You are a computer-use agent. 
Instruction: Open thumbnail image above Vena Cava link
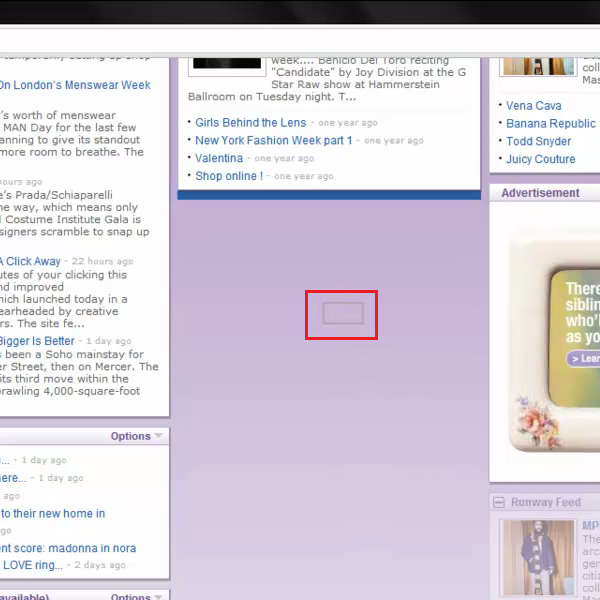538,66
